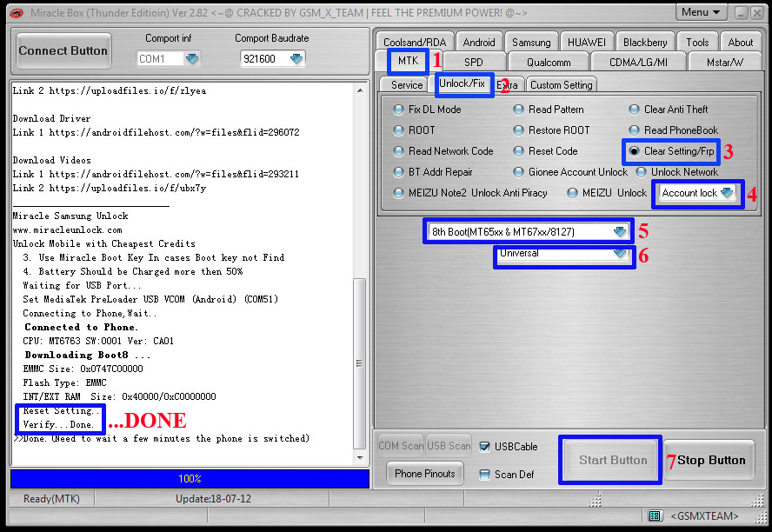Select the MEIZU Unlock radio button
The height and width of the screenshot is (532, 772).
(x=572, y=193)
